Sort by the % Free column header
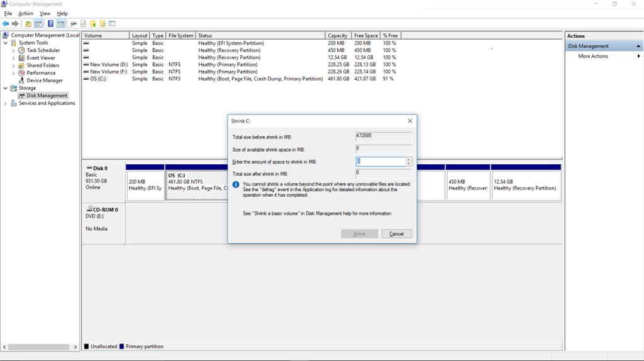This screenshot has width=644, height=361. pyautogui.click(x=391, y=36)
